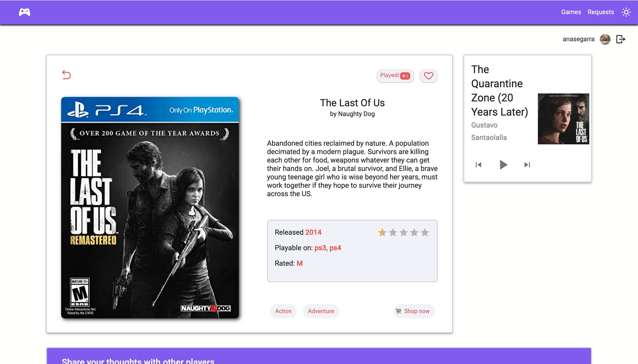Toggle light/dark theme sun icon
Viewport: 638px width, 364px height.
point(626,12)
